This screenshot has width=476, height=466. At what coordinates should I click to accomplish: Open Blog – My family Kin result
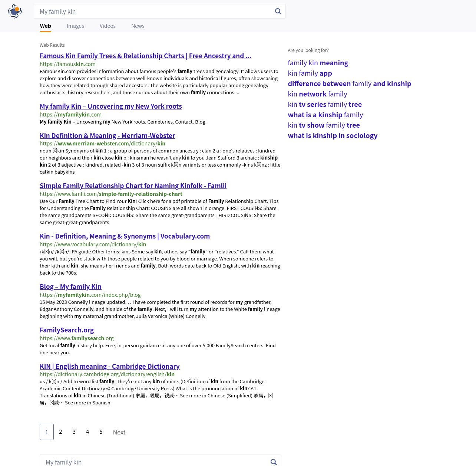coord(70,287)
